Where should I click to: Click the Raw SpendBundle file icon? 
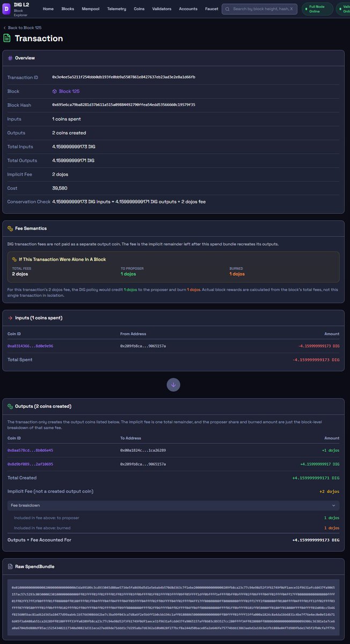click(10, 566)
